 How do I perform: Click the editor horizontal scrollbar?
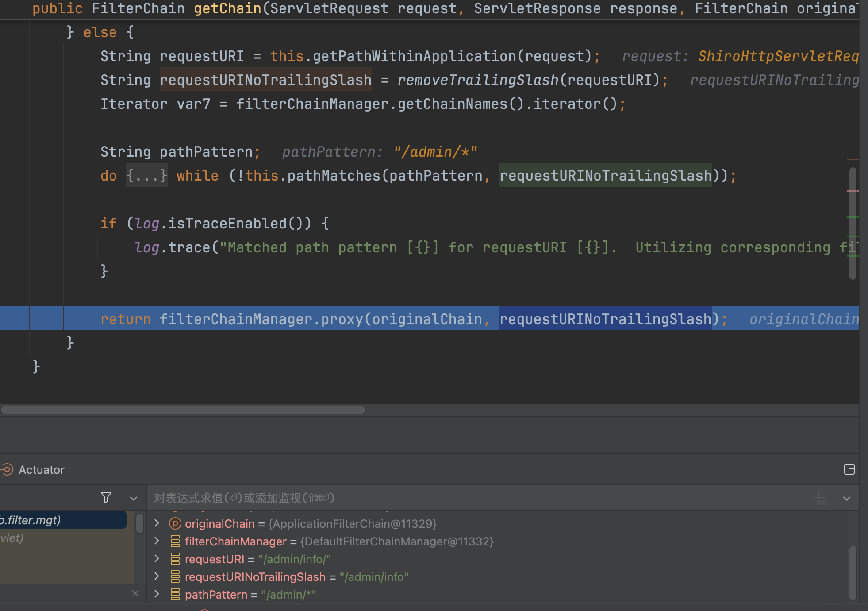[183, 410]
